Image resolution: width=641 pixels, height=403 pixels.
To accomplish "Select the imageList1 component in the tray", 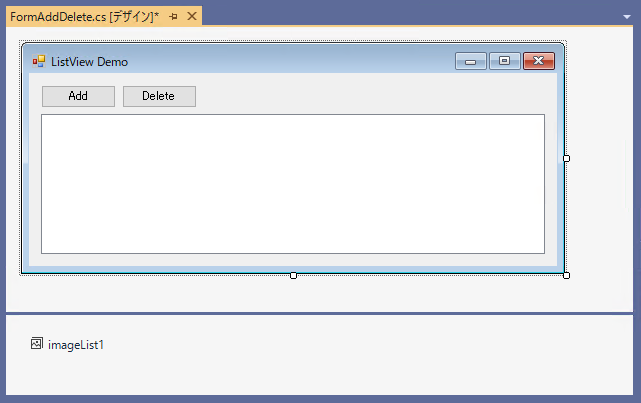I will [x=67, y=345].
